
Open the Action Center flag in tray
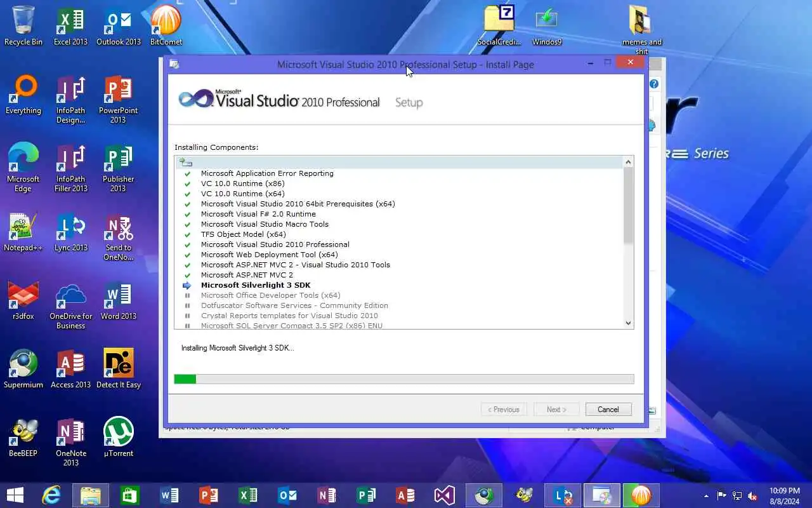(x=722, y=496)
